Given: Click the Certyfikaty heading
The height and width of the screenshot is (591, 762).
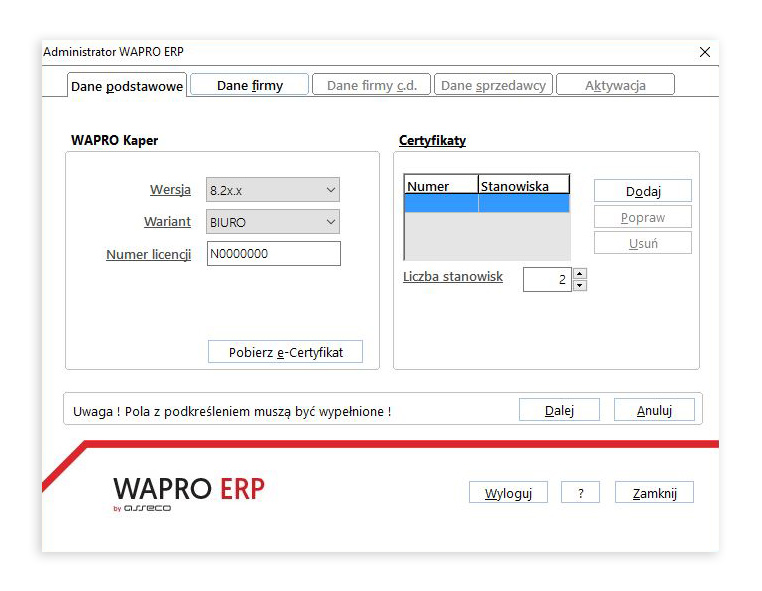Looking at the screenshot, I should tap(432, 140).
